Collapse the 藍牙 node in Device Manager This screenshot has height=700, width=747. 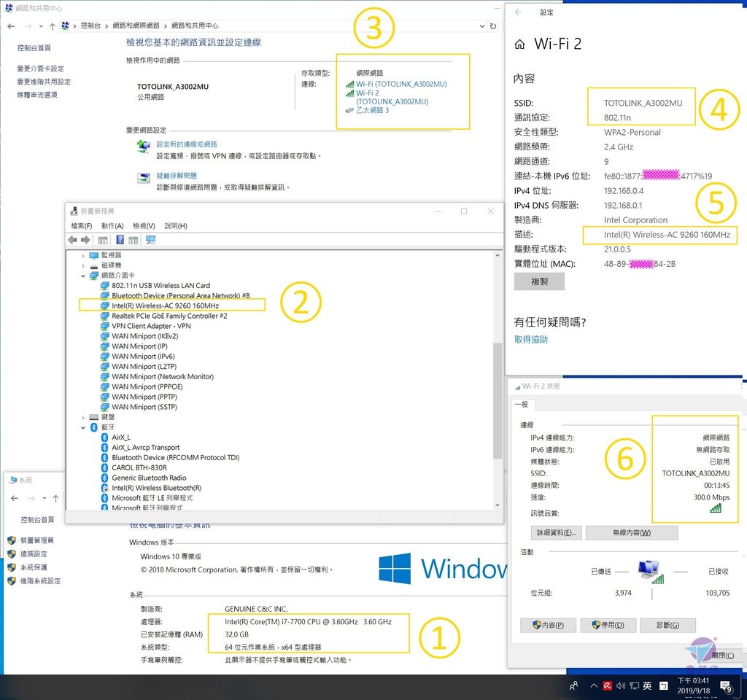83,427
